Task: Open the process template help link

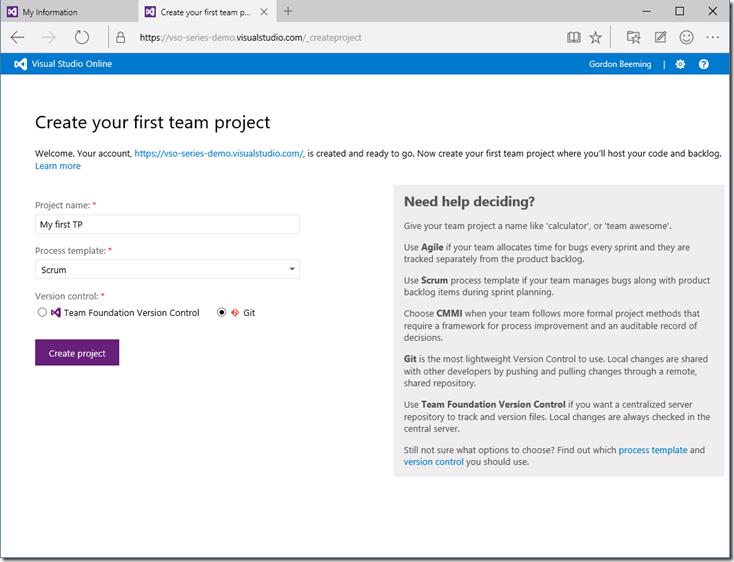Action: tap(653, 450)
